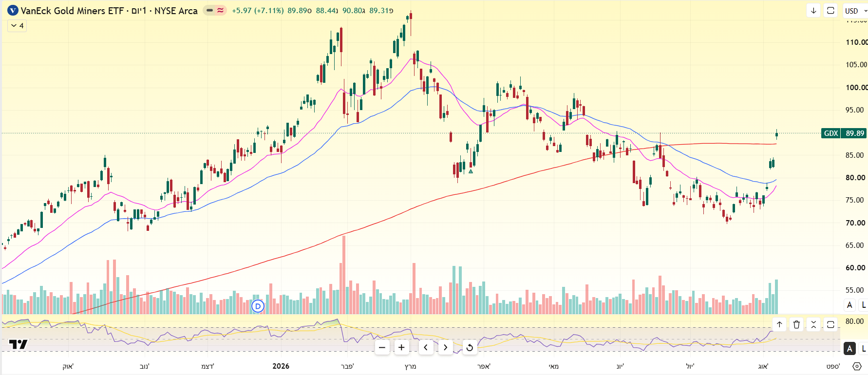Maximize the RSI indicator pane
Viewport: 868px width, 375px height.
coord(831,324)
